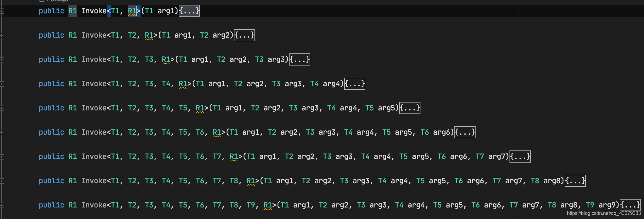The height and width of the screenshot is (219, 644).
Task: Click T6 type before arg6 in six-argument line
Action: click(x=425, y=132)
